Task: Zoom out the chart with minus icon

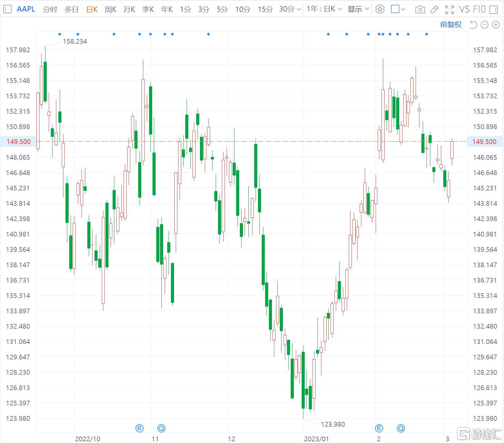Action: click(x=485, y=25)
